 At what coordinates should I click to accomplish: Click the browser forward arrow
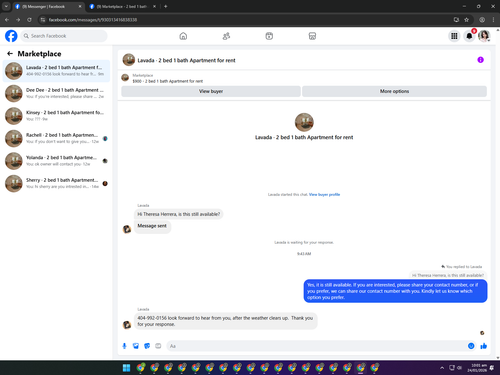point(18,20)
